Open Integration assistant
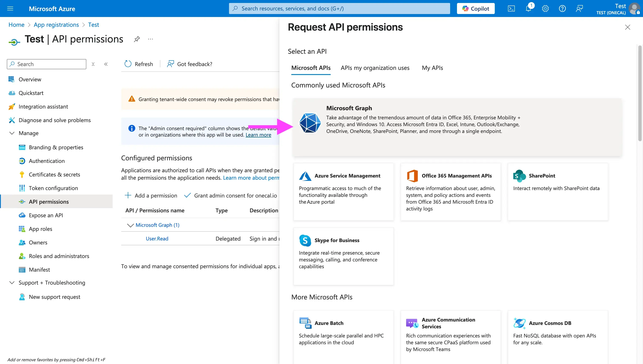The image size is (643, 364). pos(43,106)
